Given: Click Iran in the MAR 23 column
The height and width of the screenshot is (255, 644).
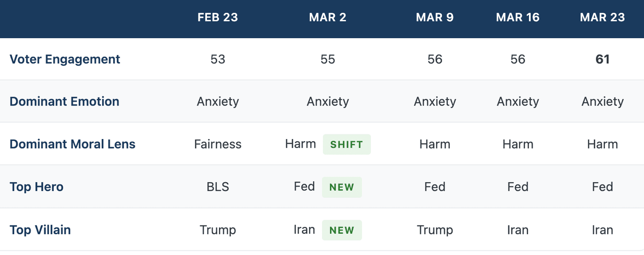Looking at the screenshot, I should [x=602, y=230].
